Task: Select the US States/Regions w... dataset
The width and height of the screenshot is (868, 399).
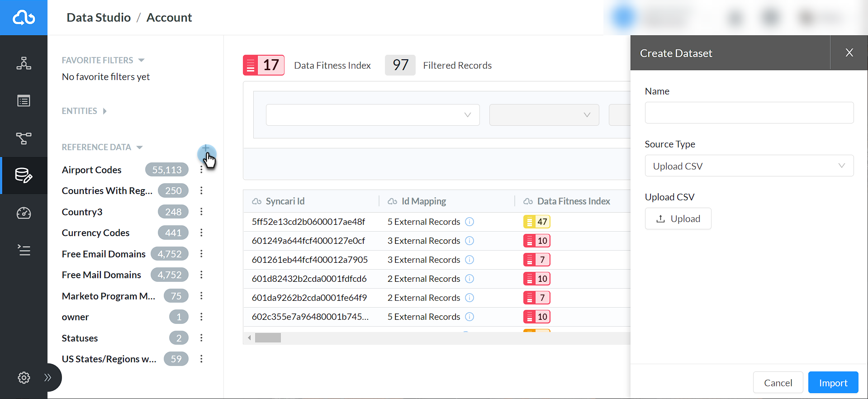Action: click(x=109, y=359)
